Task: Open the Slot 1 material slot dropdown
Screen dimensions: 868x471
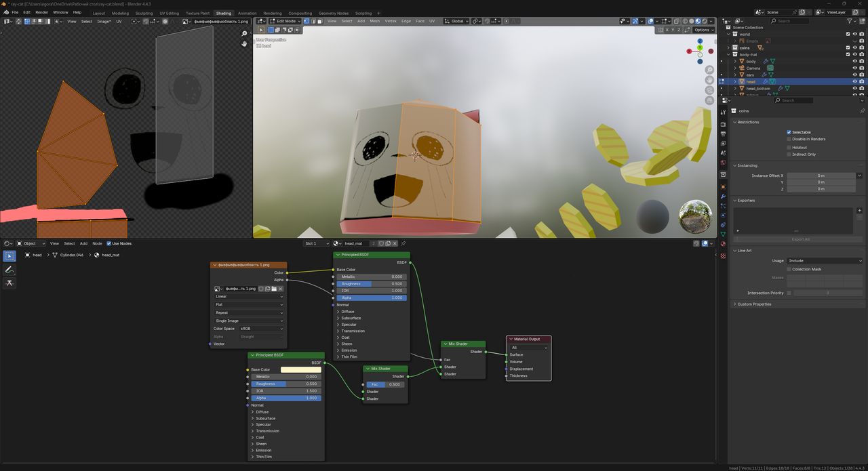Action: [316, 243]
